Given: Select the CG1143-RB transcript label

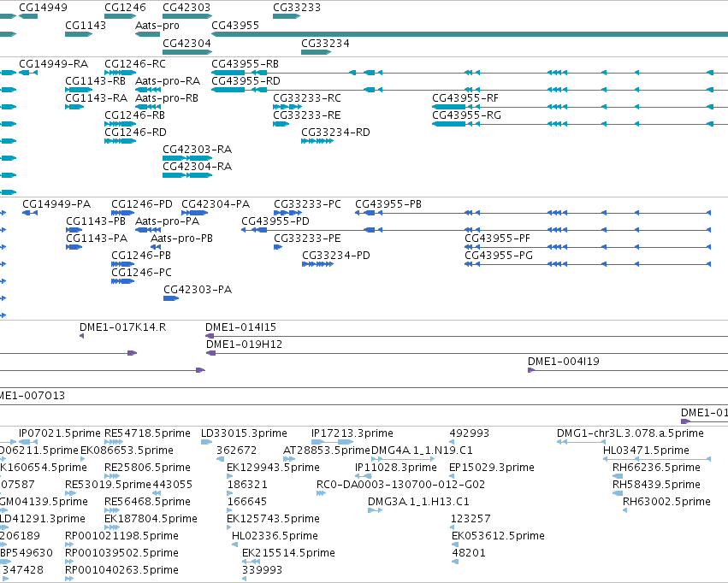Looking at the screenshot, I should (x=95, y=80).
